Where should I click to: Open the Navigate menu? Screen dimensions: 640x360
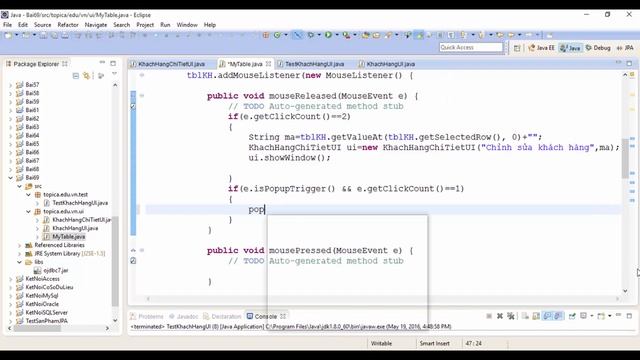tap(96, 25)
